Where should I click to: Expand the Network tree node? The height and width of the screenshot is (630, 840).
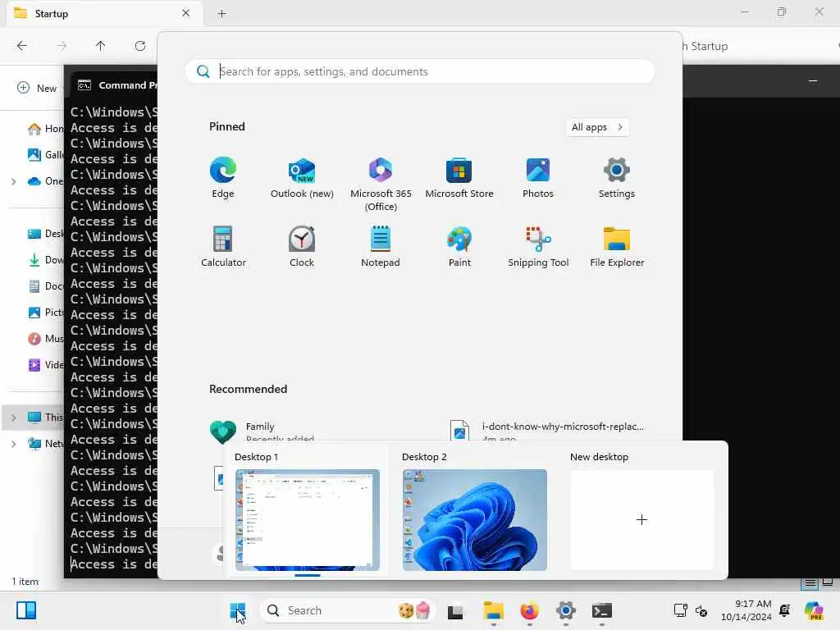13,444
